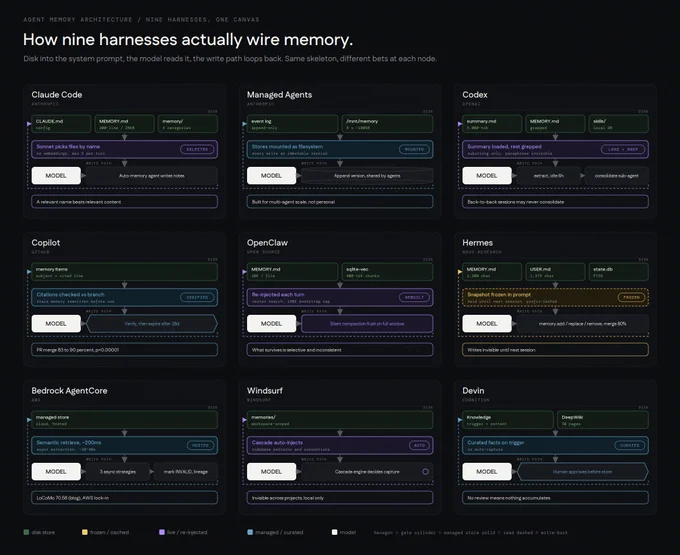Click the 'Sonnet picks files by name' heading
This screenshot has height=555, width=680.
pos(68,147)
